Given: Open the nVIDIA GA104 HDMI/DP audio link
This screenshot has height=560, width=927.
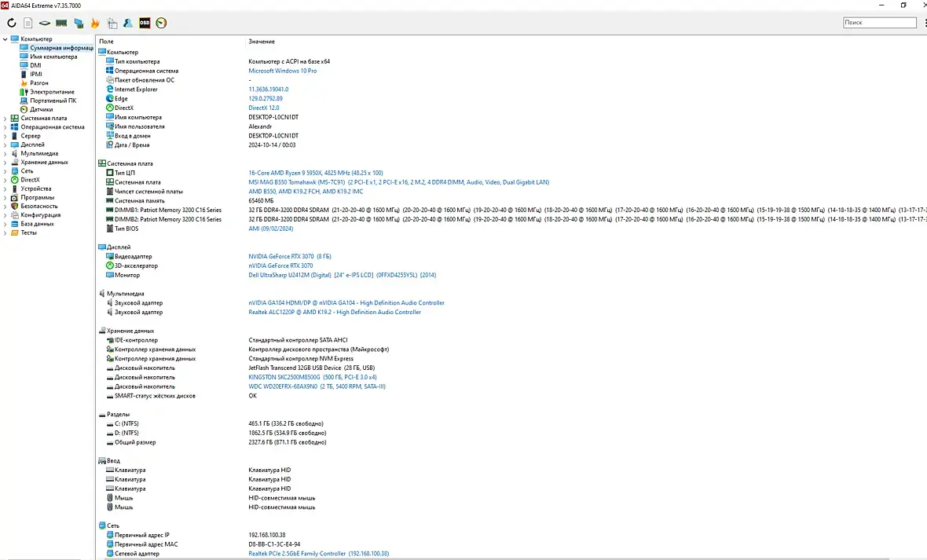Looking at the screenshot, I should [346, 302].
